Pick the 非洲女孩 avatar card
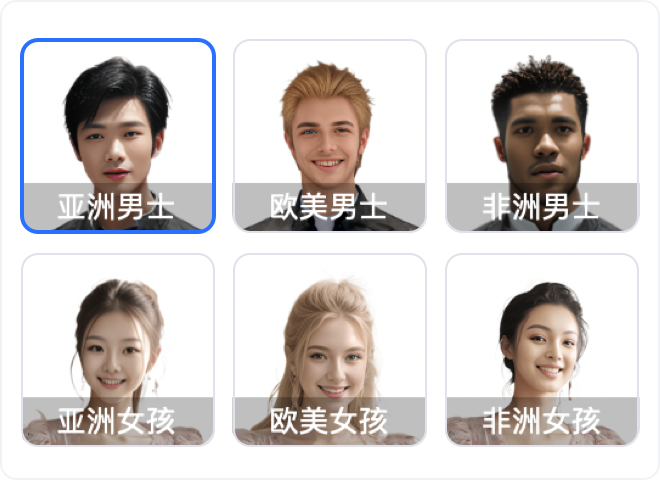Image resolution: width=660 pixels, height=480 pixels. tap(542, 349)
